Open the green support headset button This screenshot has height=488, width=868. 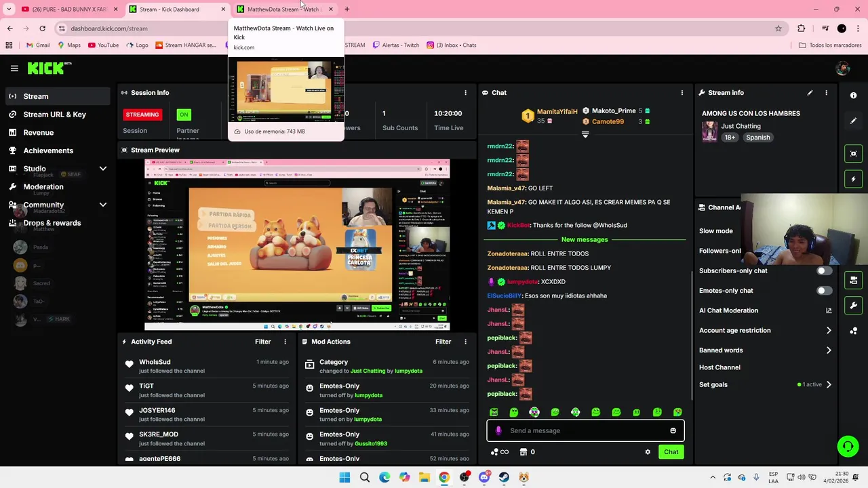tap(848, 446)
